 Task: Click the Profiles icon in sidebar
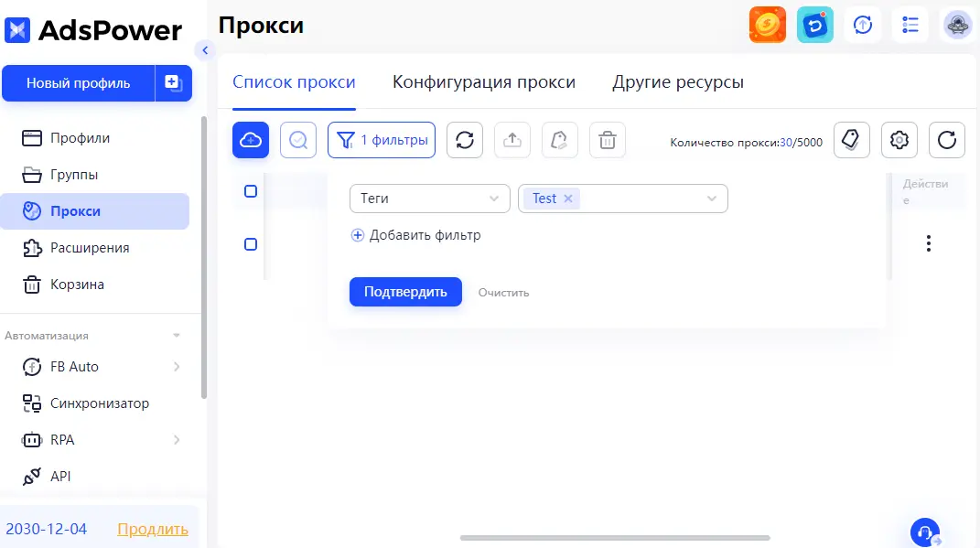[32, 138]
